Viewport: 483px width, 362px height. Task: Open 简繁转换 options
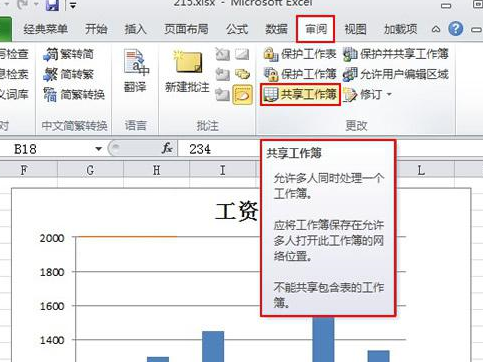[74, 95]
